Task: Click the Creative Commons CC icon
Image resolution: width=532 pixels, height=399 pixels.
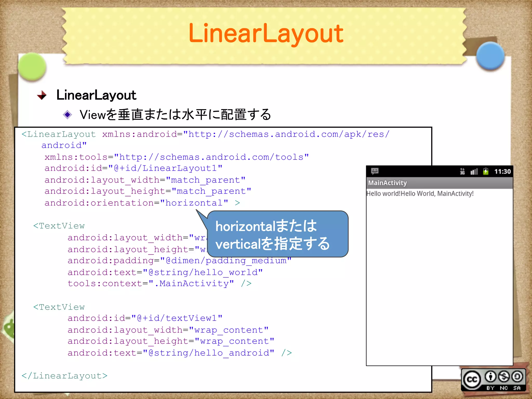Action: pyautogui.click(x=472, y=380)
